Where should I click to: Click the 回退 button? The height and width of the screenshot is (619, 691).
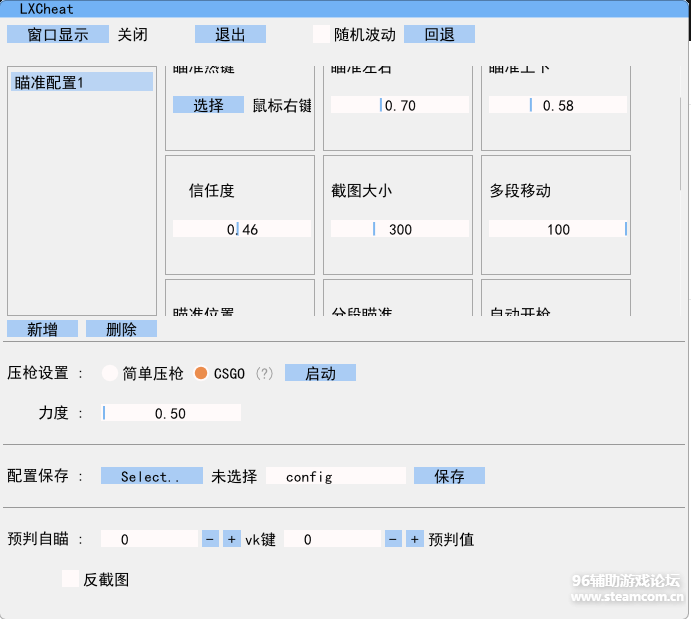439,34
